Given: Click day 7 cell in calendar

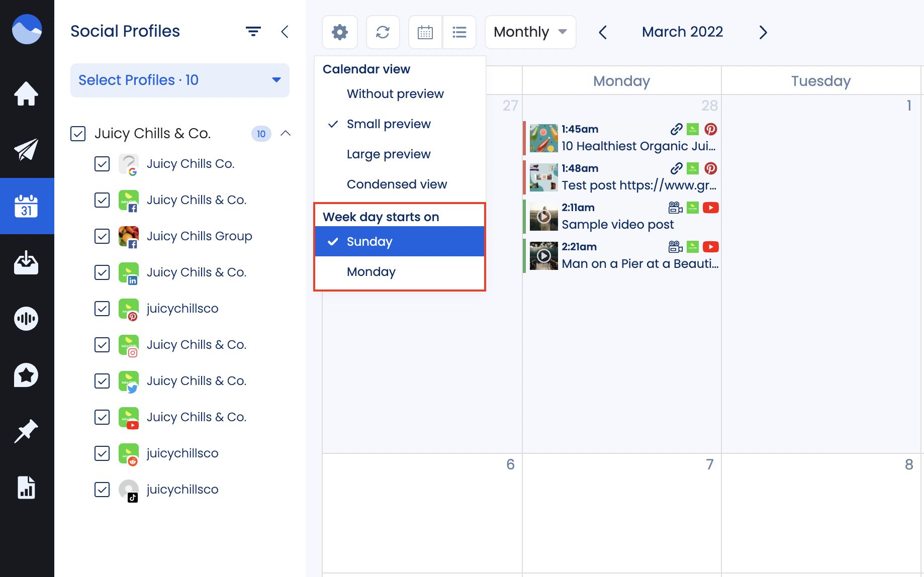Looking at the screenshot, I should click(x=622, y=513).
